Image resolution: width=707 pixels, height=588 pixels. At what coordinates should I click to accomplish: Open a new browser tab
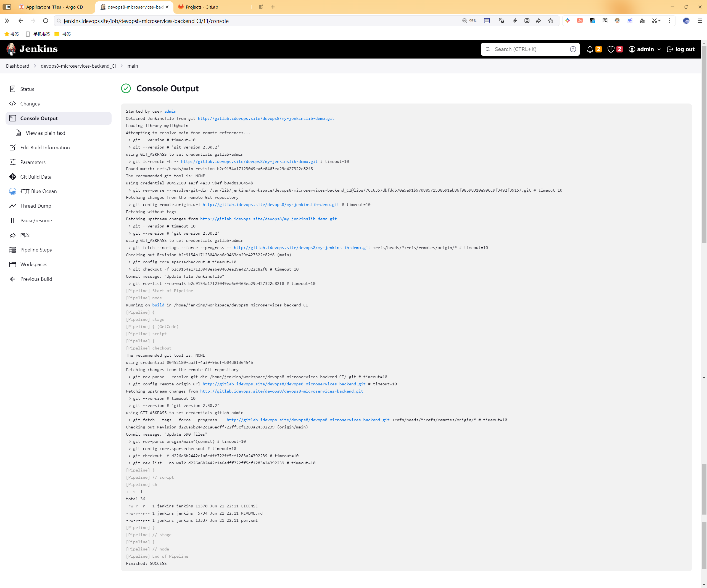273,7
